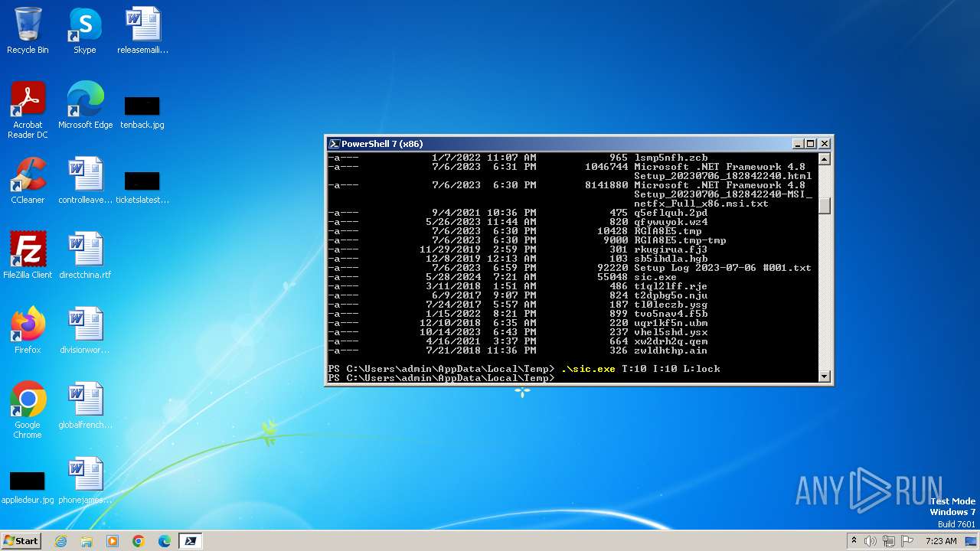Minimize the PowerShell 7 window

[797, 144]
